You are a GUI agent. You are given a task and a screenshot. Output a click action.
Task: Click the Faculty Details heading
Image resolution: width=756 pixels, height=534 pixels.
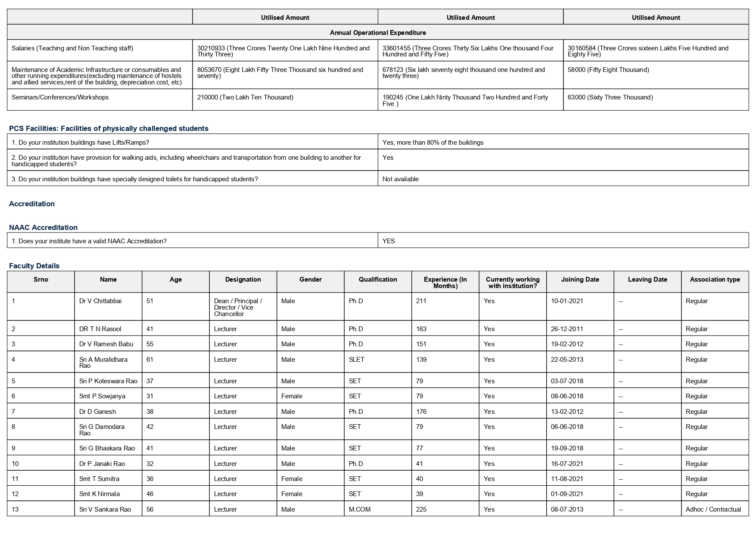coord(34,266)
